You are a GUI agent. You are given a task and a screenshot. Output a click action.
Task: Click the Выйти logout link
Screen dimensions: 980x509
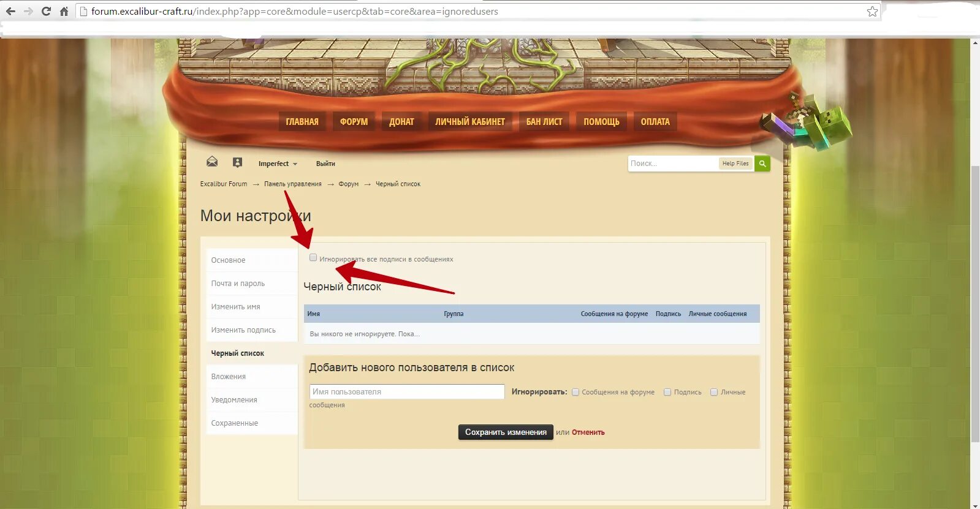pyautogui.click(x=325, y=164)
